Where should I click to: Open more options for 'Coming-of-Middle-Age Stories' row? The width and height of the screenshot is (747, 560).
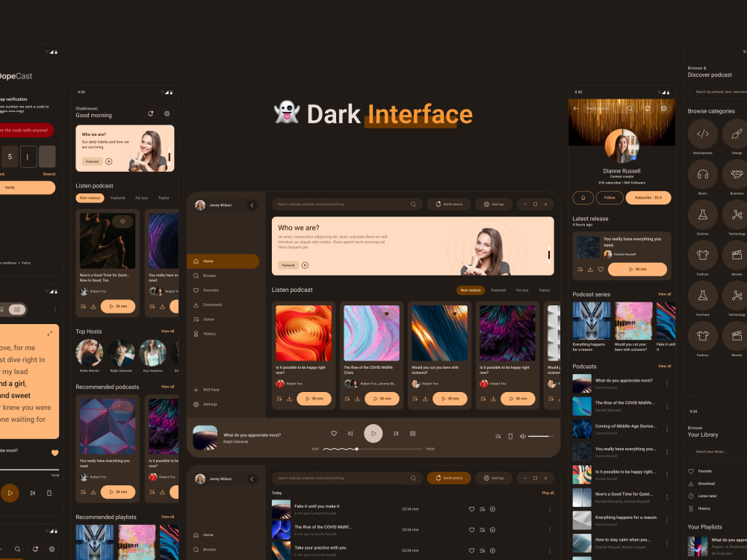click(x=667, y=429)
